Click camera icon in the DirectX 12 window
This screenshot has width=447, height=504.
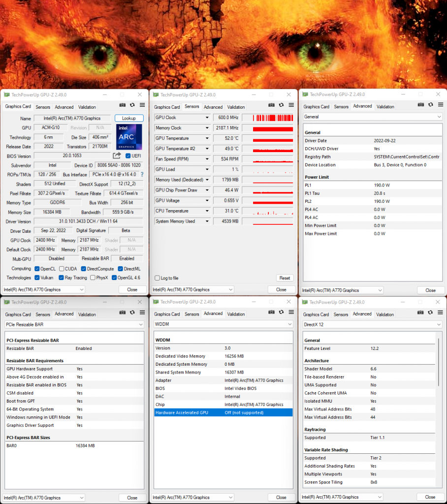420,313
